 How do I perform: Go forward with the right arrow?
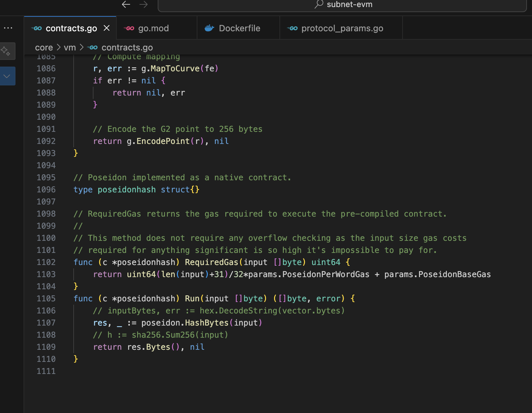(x=144, y=4)
